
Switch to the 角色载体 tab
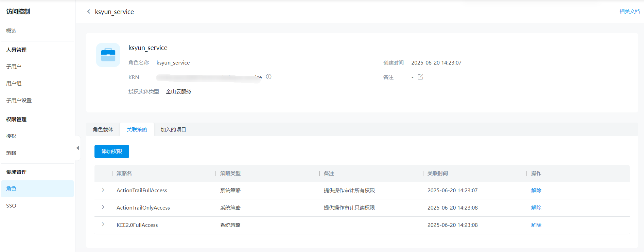103,130
